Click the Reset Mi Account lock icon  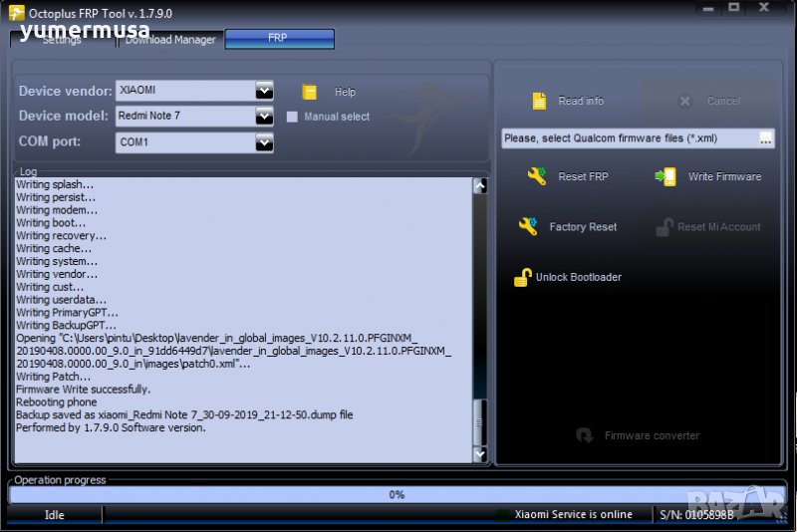click(x=664, y=227)
